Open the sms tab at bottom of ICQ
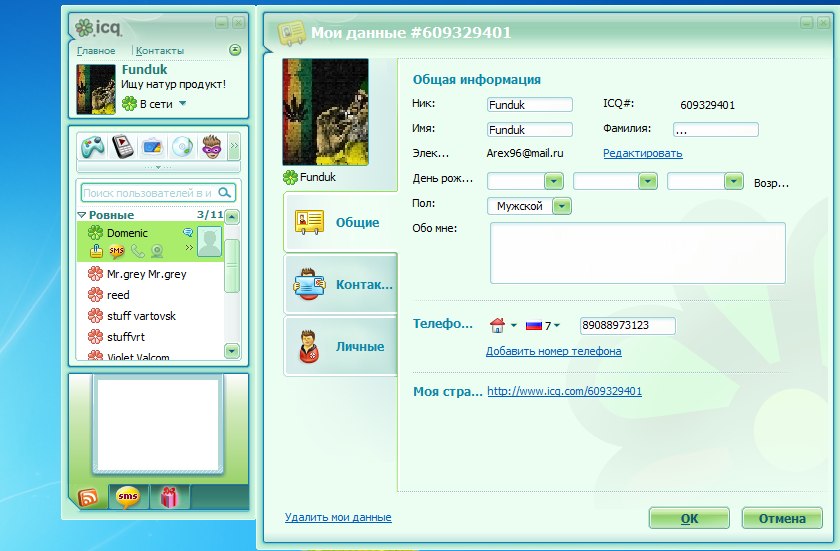Screen dimensions: 840x551 [128, 497]
